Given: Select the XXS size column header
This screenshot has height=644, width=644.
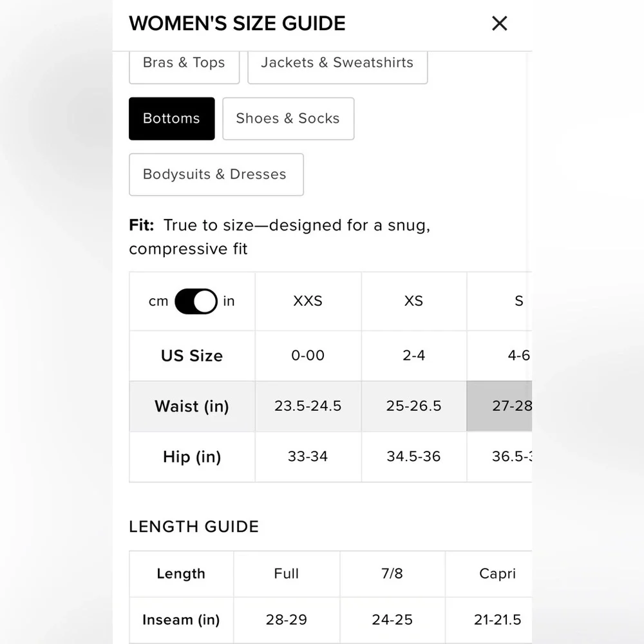Looking at the screenshot, I should 308,301.
